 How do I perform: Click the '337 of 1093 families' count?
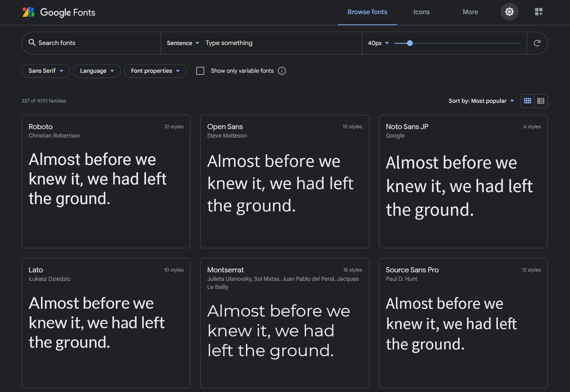(x=44, y=101)
